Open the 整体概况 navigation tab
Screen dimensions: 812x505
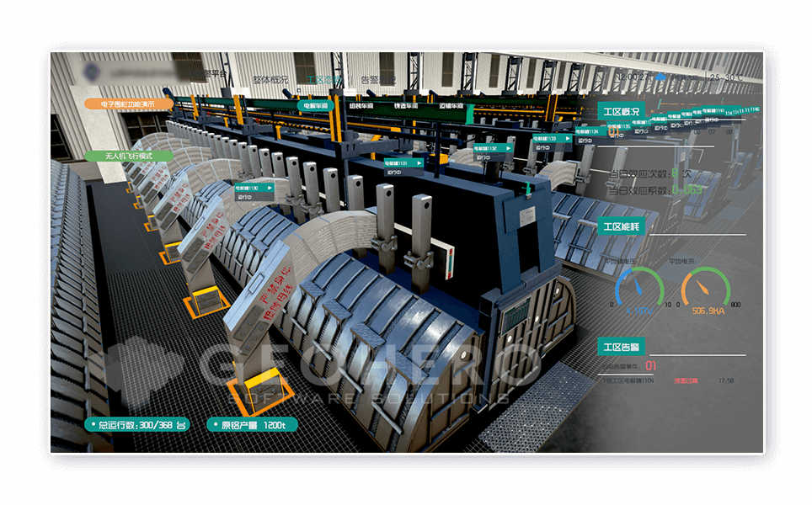pos(270,80)
